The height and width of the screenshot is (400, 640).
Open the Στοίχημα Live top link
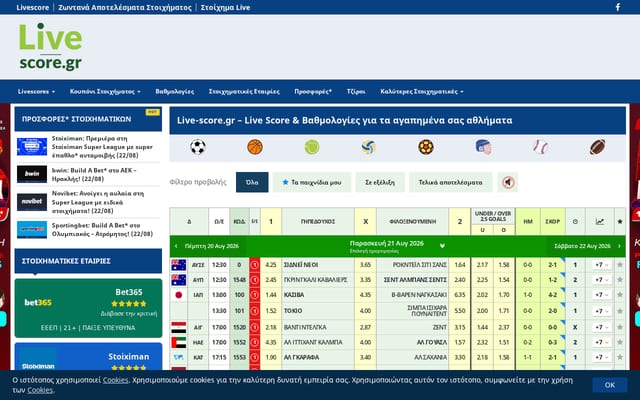(x=225, y=7)
